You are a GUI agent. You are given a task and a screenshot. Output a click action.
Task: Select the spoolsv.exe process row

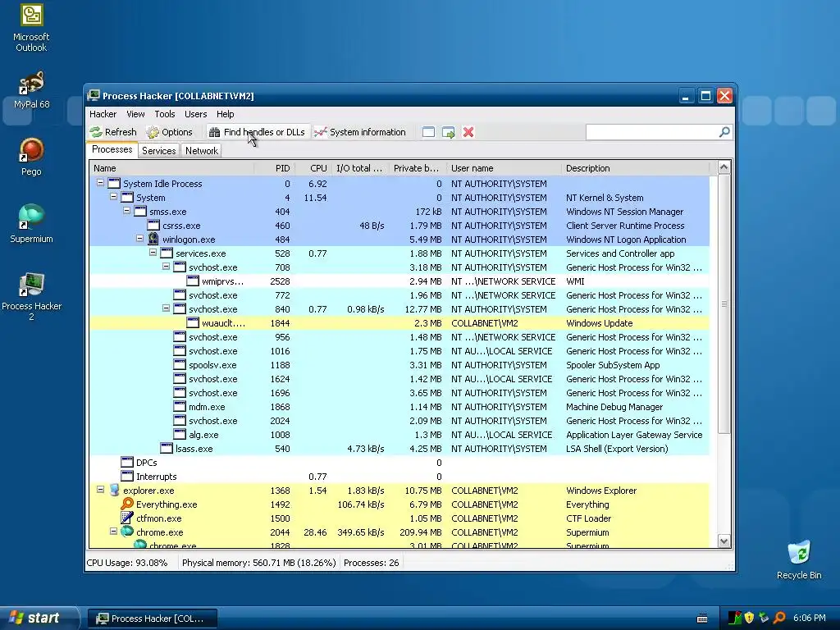point(399,365)
